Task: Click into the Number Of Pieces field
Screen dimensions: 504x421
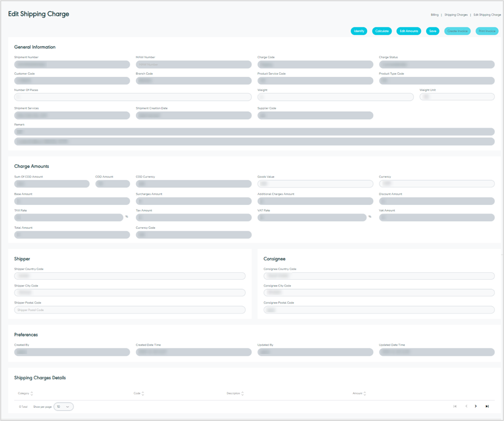Action: point(132,97)
